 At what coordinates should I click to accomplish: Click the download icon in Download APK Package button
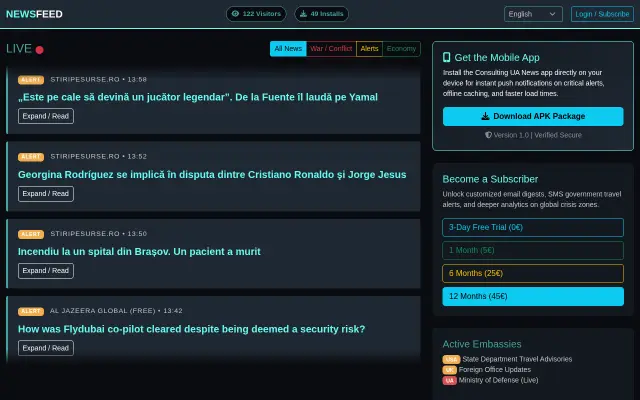pos(485,116)
